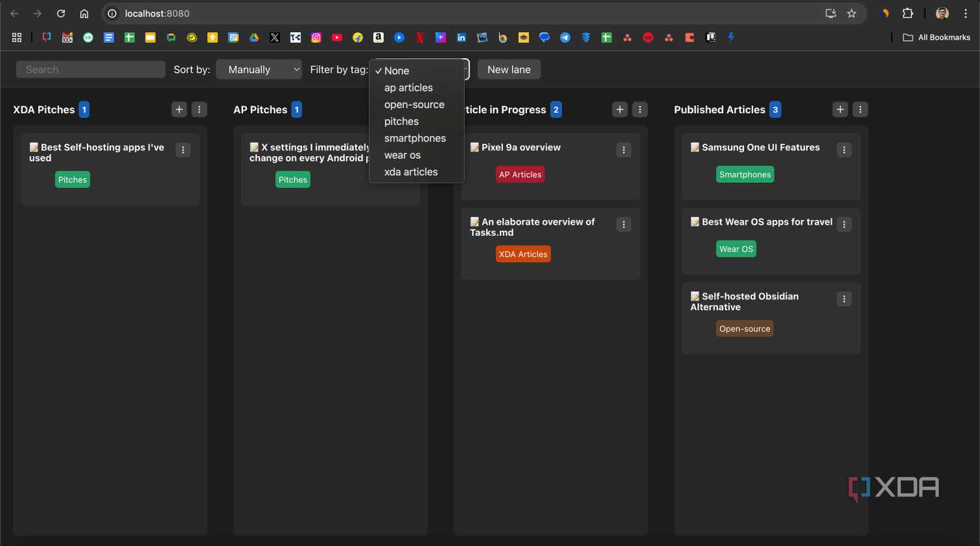Add a card to Published Articles lane
980x546 pixels.
[x=840, y=110]
